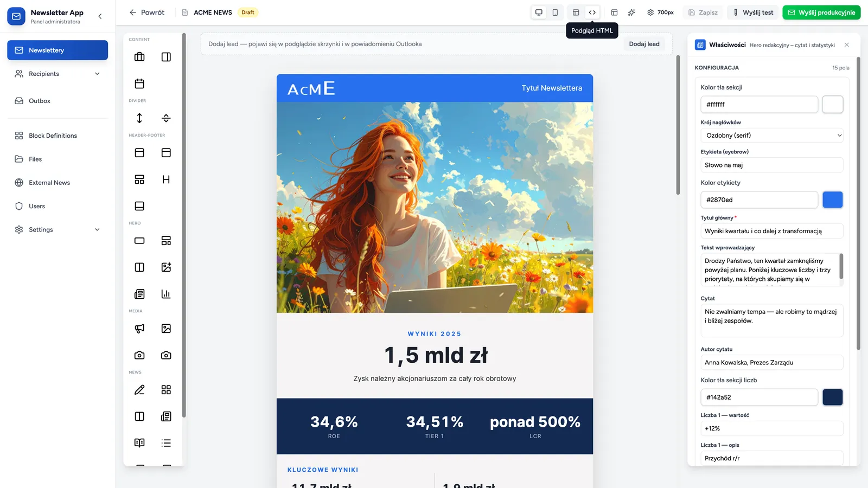Viewport: 868px width, 488px height.
Task: Open the blue label color swatch
Action: click(833, 200)
